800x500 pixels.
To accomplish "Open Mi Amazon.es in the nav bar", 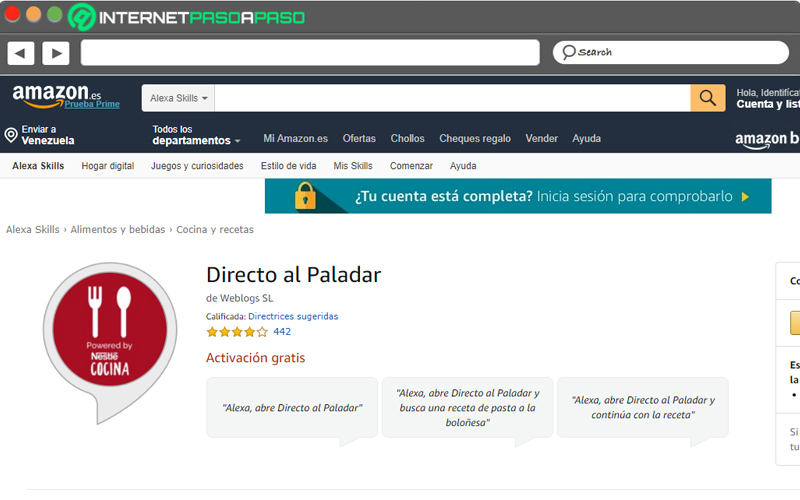I will pos(295,138).
